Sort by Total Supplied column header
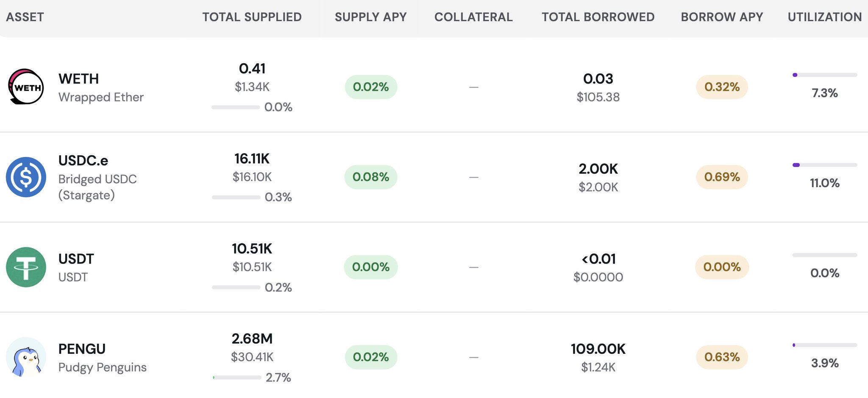The height and width of the screenshot is (398, 868). 252,17
